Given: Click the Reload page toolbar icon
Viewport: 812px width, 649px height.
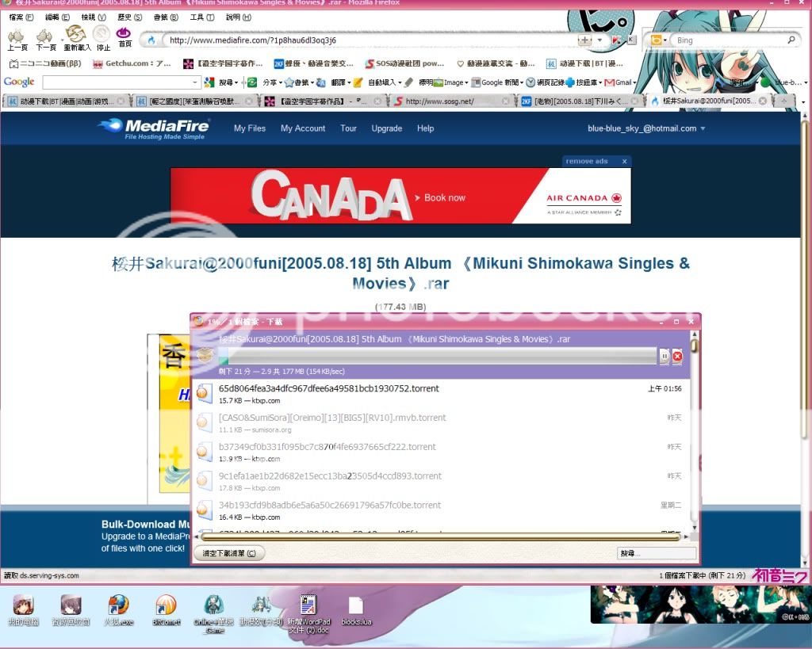Looking at the screenshot, I should click(75, 36).
